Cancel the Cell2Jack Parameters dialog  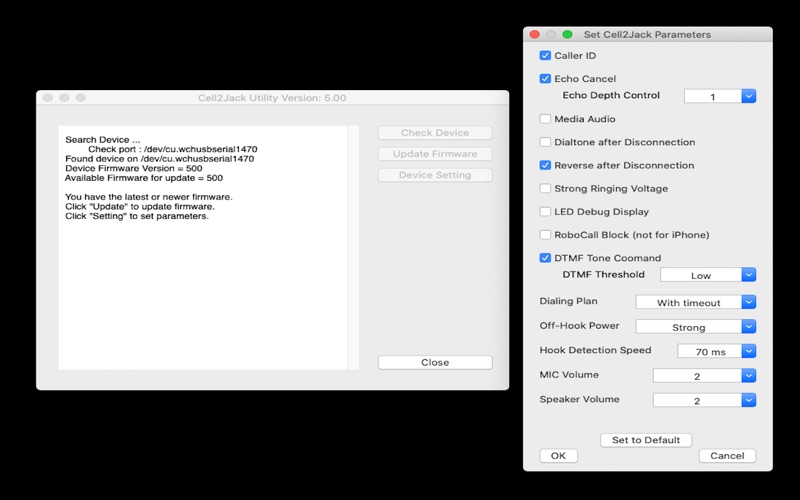pyautogui.click(x=727, y=456)
